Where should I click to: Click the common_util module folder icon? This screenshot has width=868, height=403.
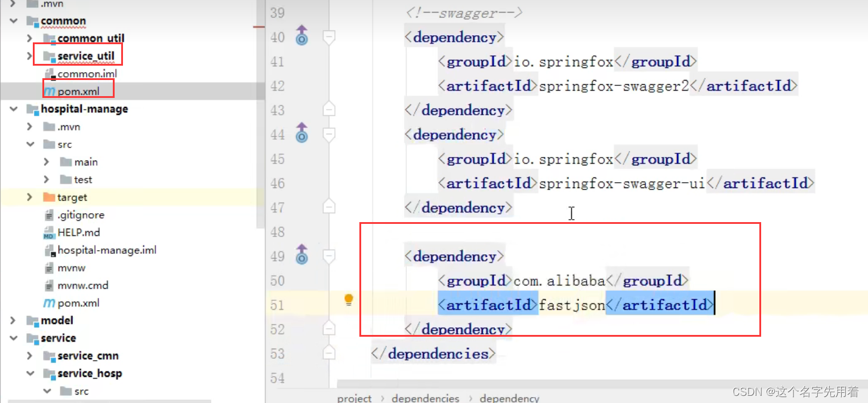tap(50, 39)
